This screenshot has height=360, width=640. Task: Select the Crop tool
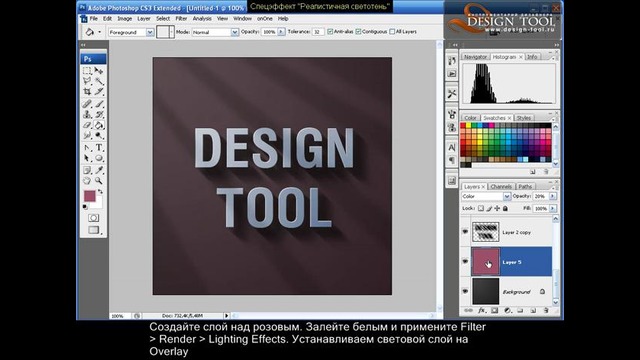pyautogui.click(x=87, y=91)
